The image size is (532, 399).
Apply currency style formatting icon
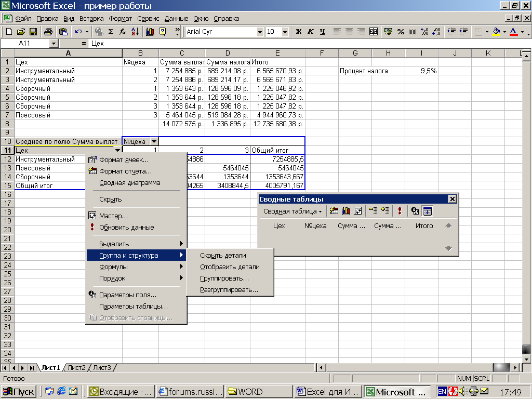[388, 32]
